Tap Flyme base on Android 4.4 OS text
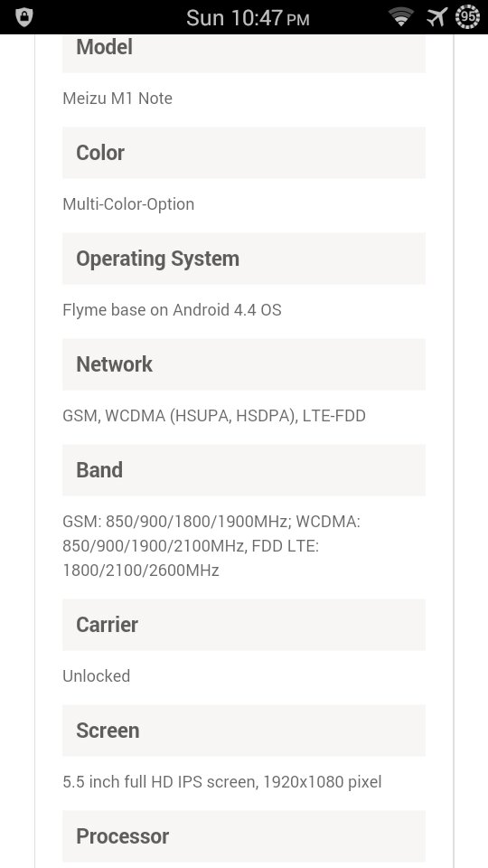488x868 pixels. [x=172, y=310]
